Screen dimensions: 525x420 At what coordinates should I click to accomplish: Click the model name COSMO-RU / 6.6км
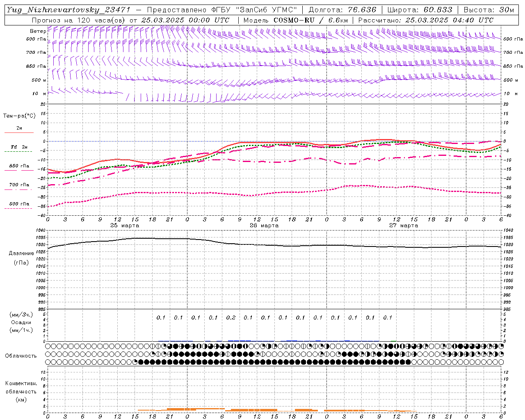pyautogui.click(x=310, y=20)
